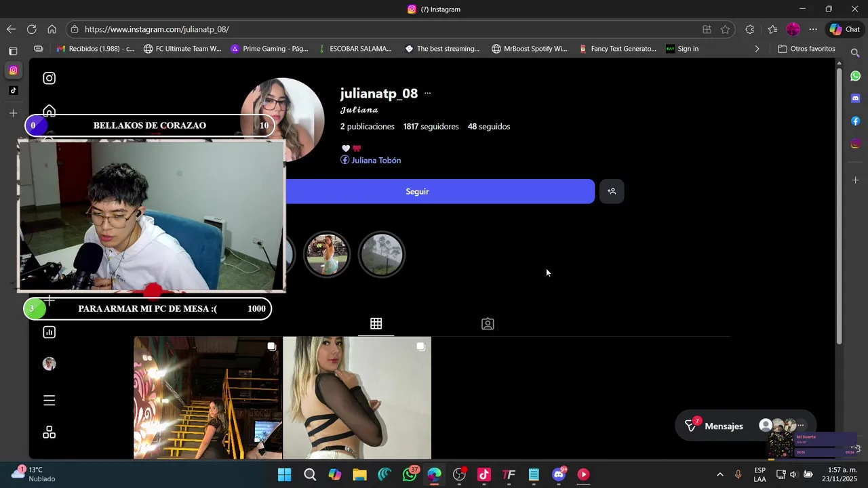868x488 pixels.
Task: Open taskbar search
Action: (x=310, y=474)
